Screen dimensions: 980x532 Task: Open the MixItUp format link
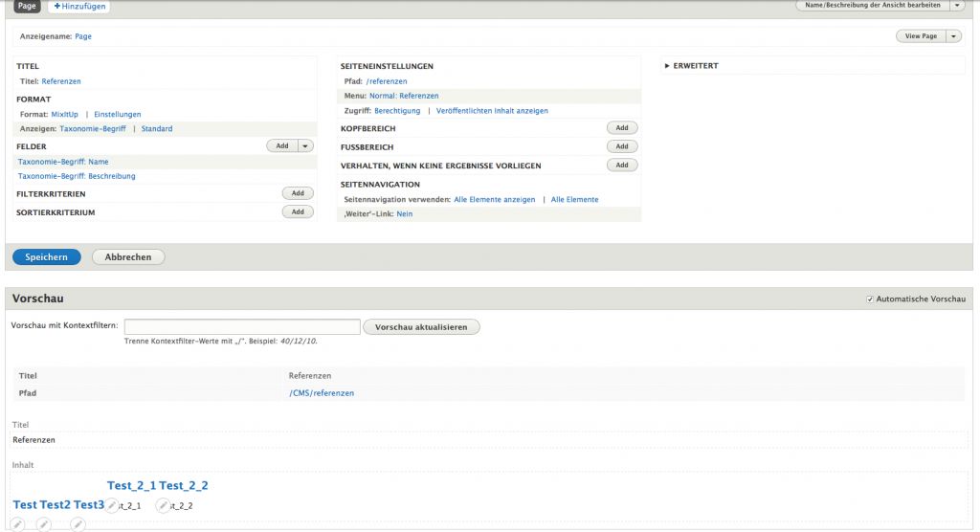pyautogui.click(x=64, y=114)
